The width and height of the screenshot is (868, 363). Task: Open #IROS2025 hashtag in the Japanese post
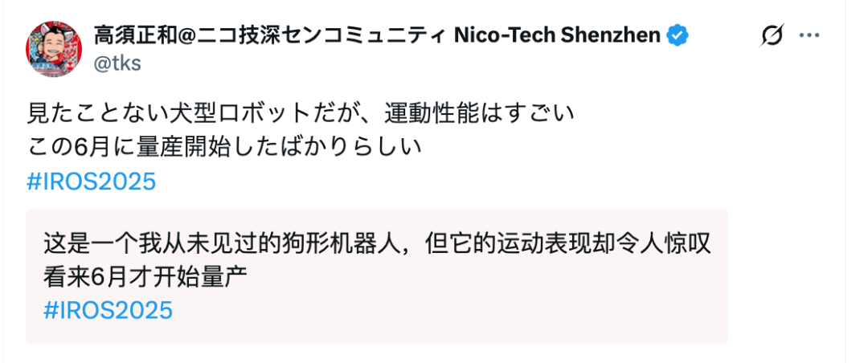(x=91, y=181)
